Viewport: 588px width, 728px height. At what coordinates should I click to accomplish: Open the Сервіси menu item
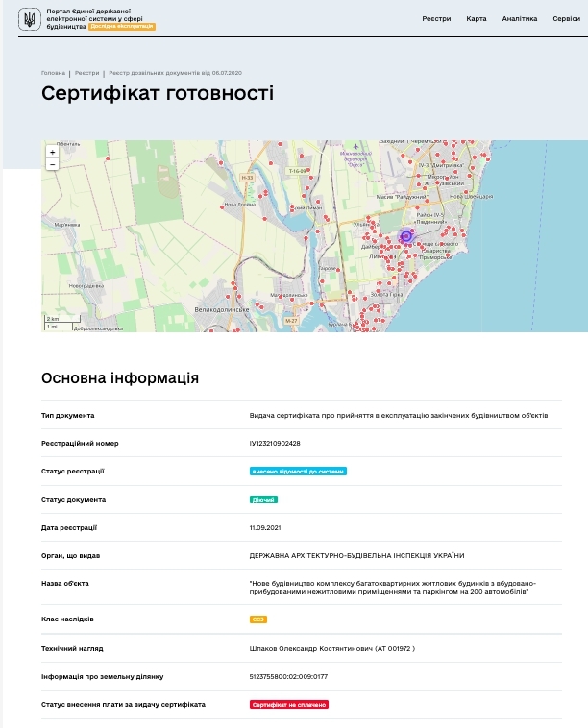coord(566,18)
